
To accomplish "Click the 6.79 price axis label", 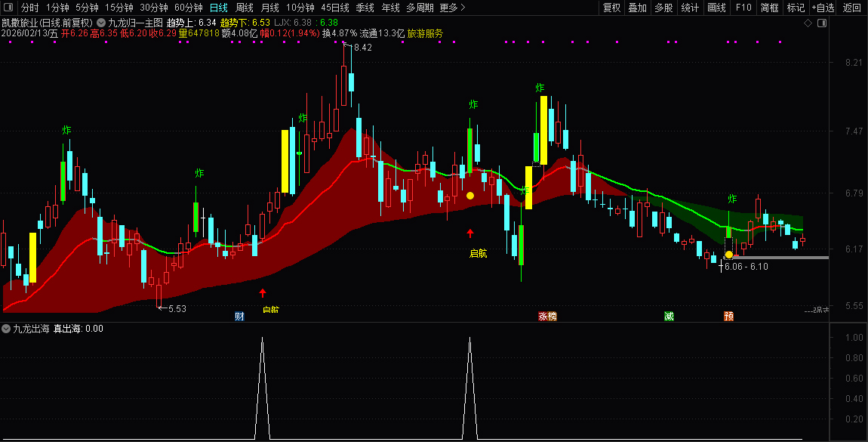I will pyautogui.click(x=854, y=193).
